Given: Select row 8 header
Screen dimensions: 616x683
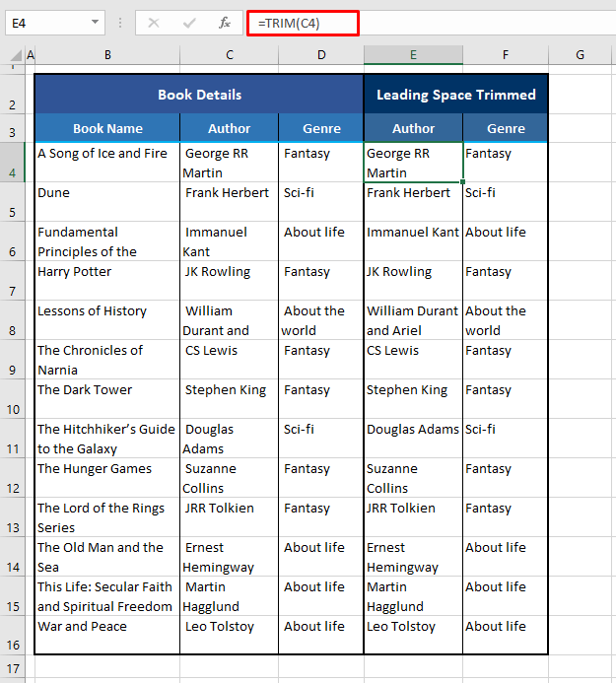Looking at the screenshot, I should click(12, 320).
